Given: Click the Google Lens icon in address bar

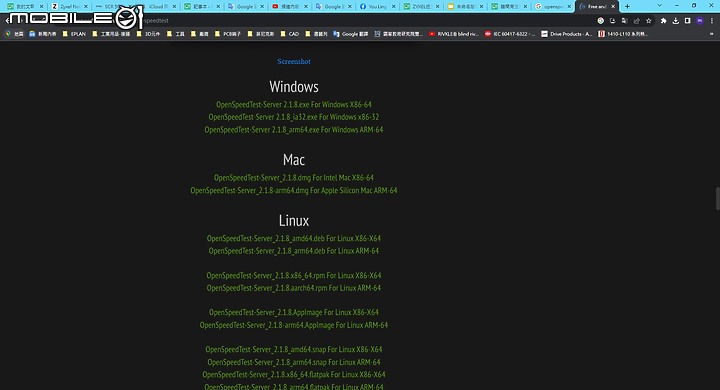Looking at the screenshot, I should [x=601, y=21].
